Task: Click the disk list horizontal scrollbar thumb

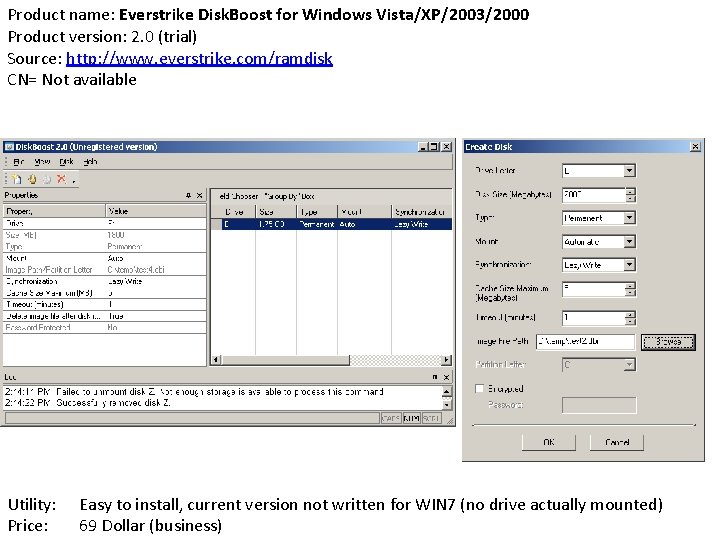Action: coord(285,360)
